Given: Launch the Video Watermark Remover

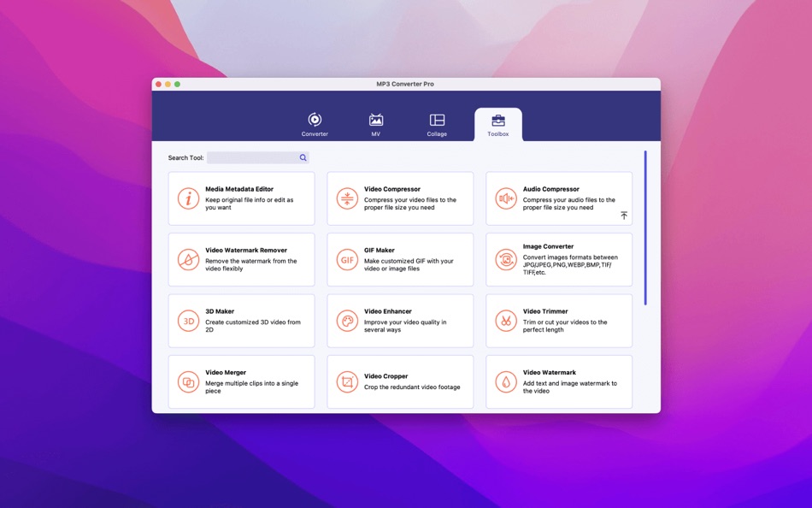Looking at the screenshot, I should point(242,259).
